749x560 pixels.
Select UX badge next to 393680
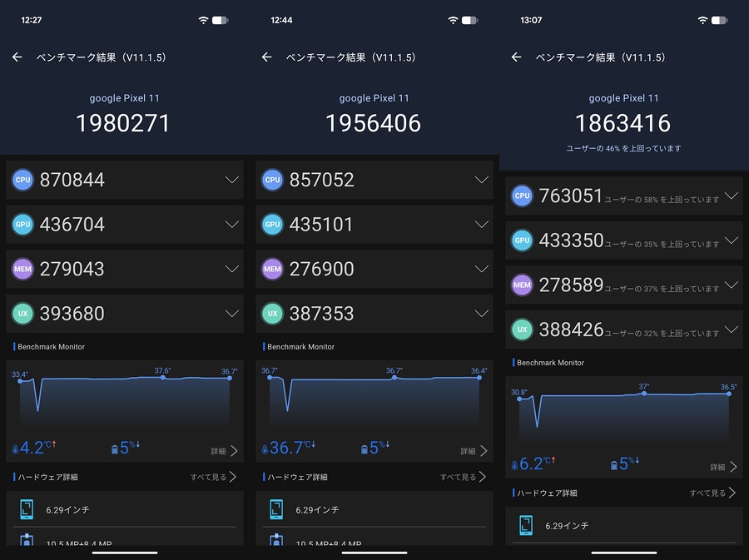pyautogui.click(x=22, y=314)
